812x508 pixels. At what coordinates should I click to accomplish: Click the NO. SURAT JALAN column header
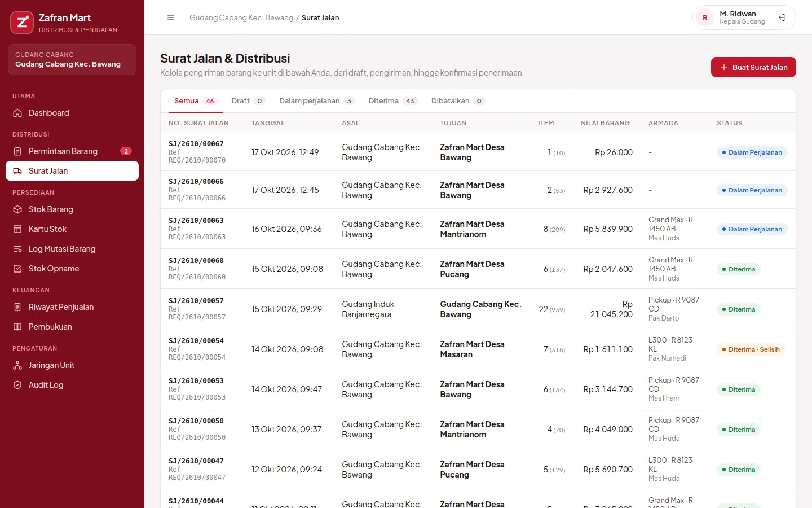(x=198, y=123)
